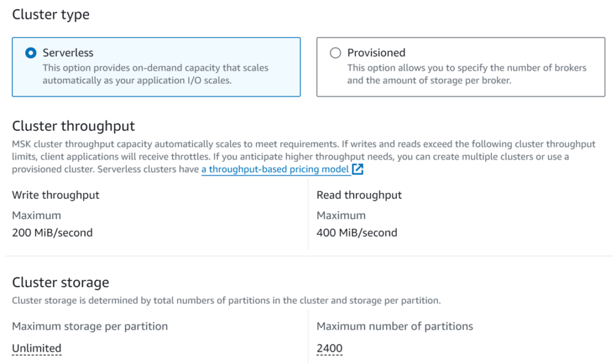
Task: Click the Serverless on-demand capacity description
Action: pos(156,74)
